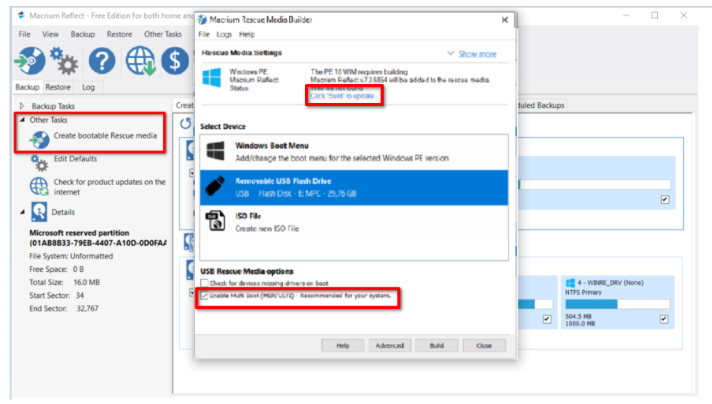Click the 'Click Build to update' link
The height and width of the screenshot is (404, 712).
tap(342, 96)
